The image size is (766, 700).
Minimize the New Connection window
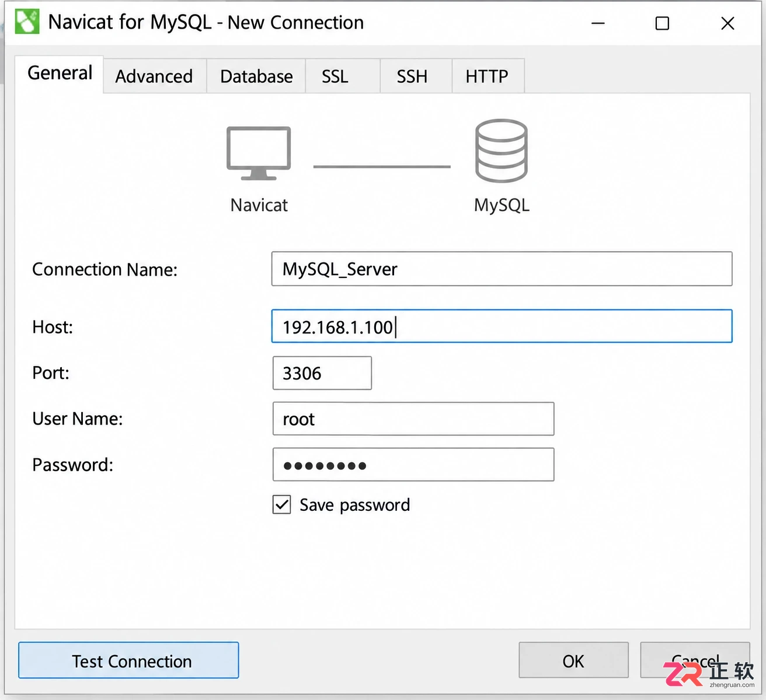click(x=598, y=23)
